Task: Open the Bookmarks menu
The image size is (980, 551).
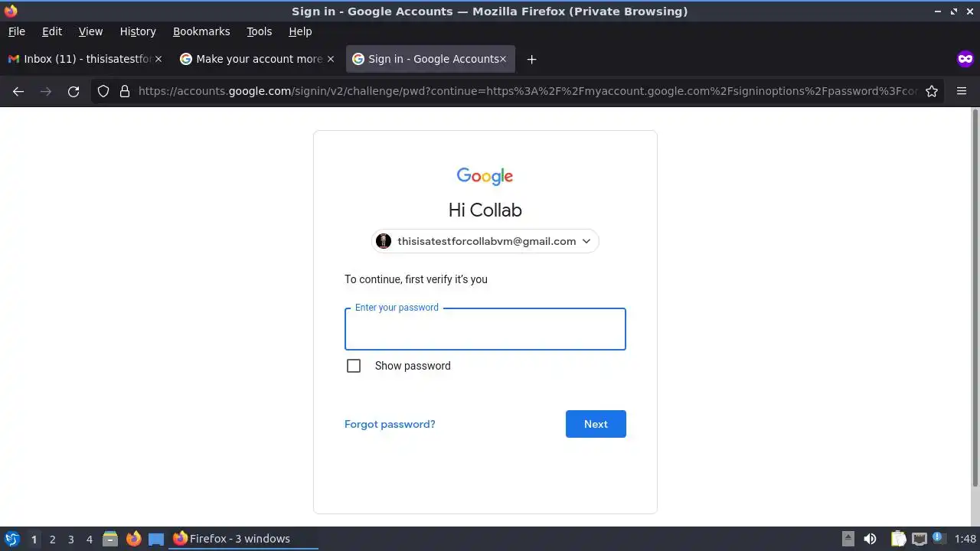Action: coord(201,31)
